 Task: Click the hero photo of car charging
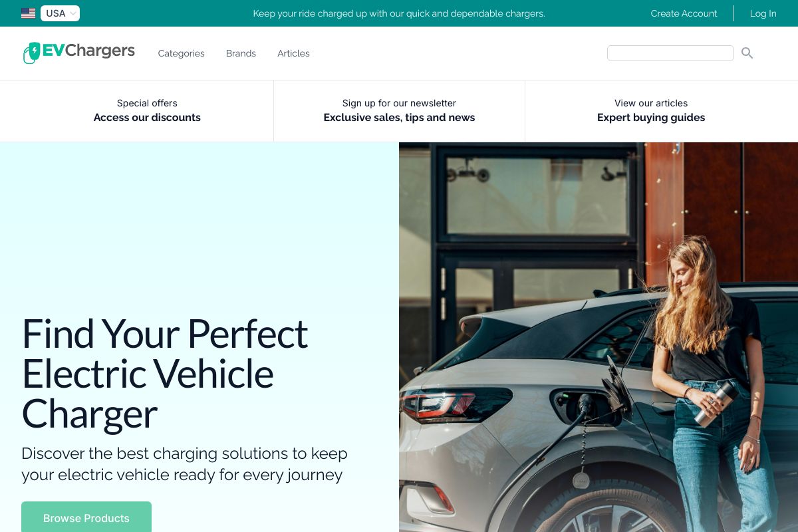tap(598, 337)
